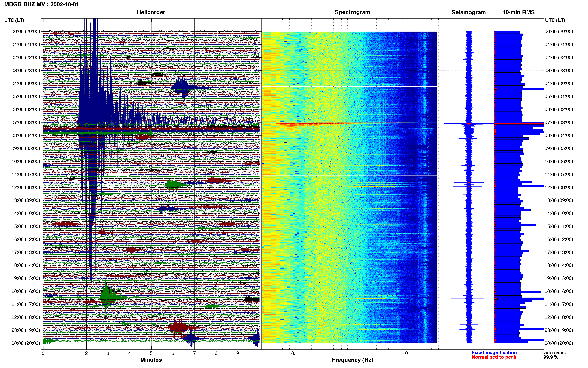Viewport: 588px width, 368px height.
Task: Click the left time label '17:00 (13:00)'
Action: [26, 252]
